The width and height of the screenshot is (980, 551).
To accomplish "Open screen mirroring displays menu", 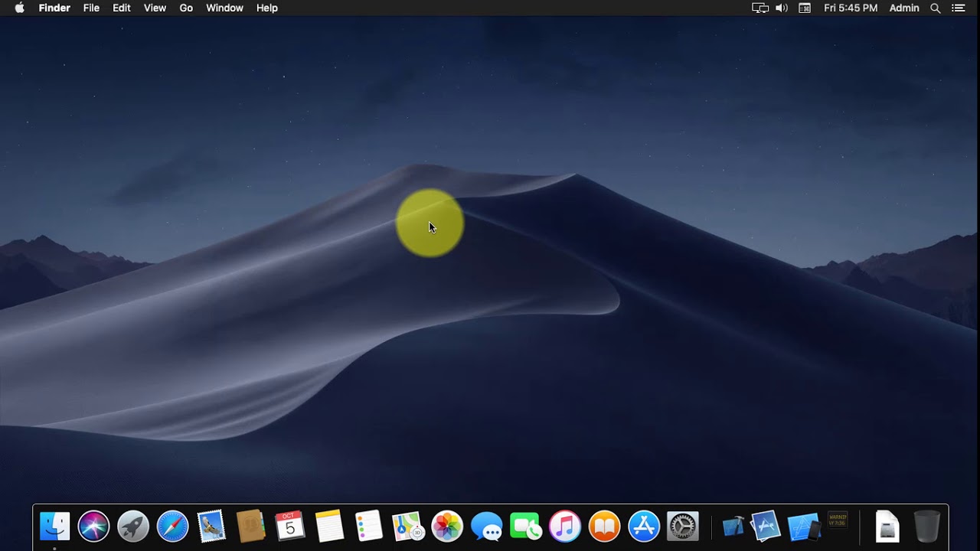I will pos(760,8).
